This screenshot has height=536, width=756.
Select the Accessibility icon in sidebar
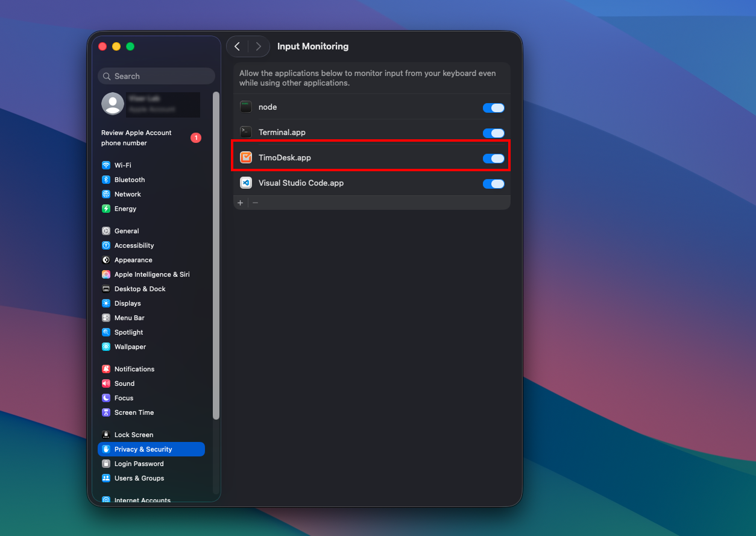106,245
